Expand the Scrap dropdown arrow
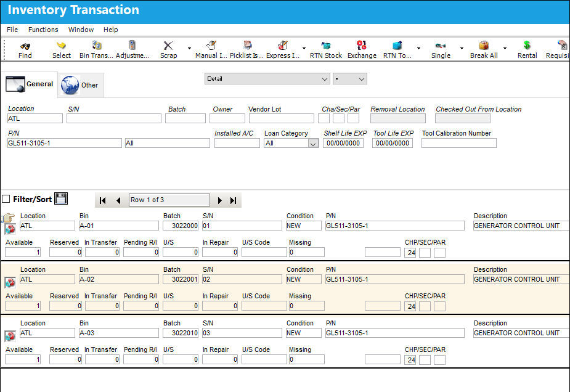 point(189,48)
